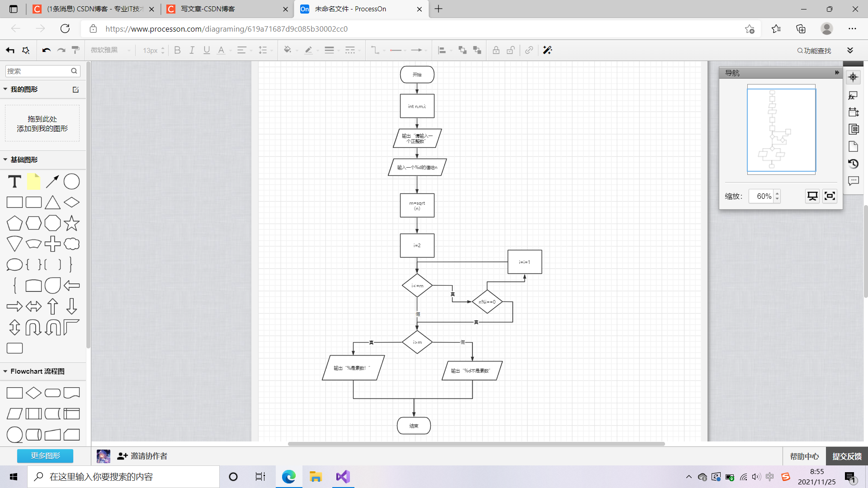Click the undo arrow icon
Screen dimensions: 868x488
click(46, 50)
